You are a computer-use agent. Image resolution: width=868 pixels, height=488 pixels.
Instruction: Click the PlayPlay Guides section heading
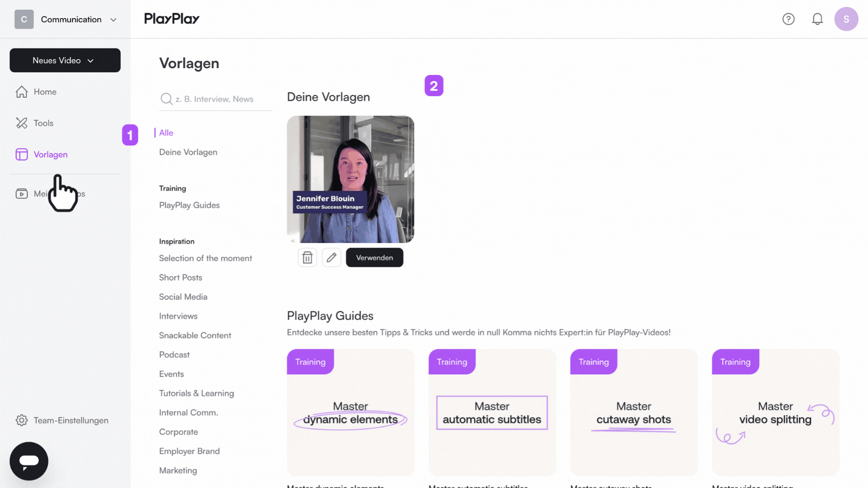pyautogui.click(x=330, y=316)
